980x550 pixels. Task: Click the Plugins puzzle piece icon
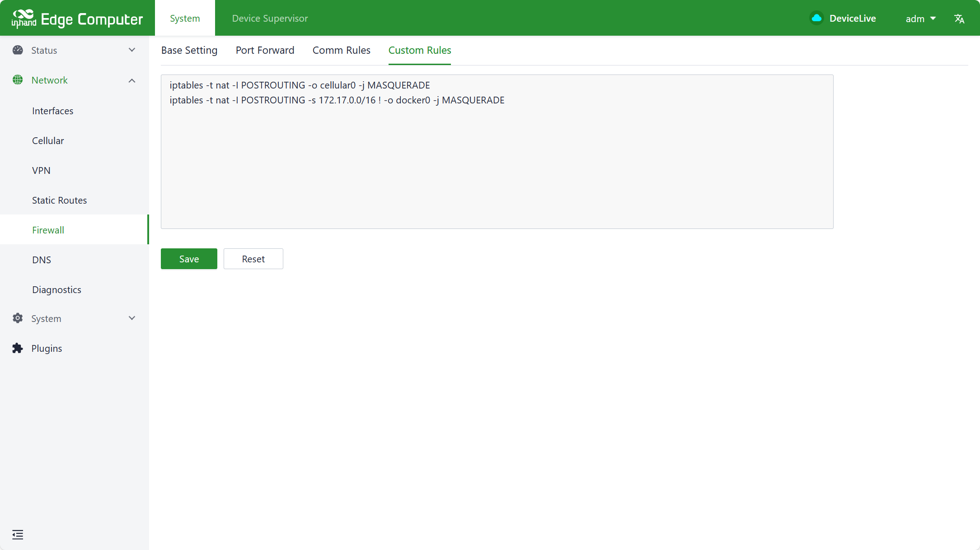pyautogui.click(x=18, y=348)
